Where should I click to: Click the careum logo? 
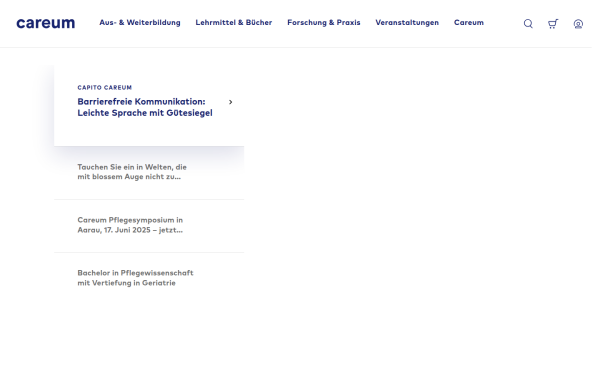46,23
